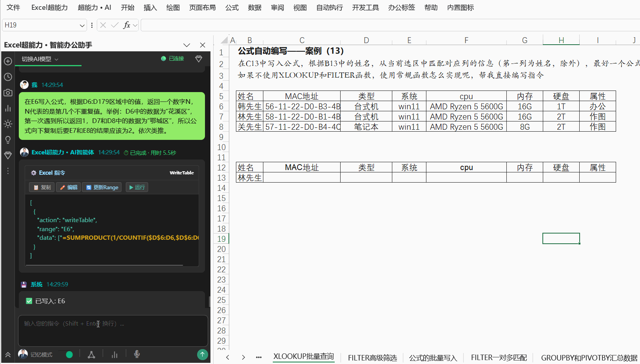This screenshot has width=640, height=364.
Task: Click the diamond icon in left sidebar
Action: (8, 155)
